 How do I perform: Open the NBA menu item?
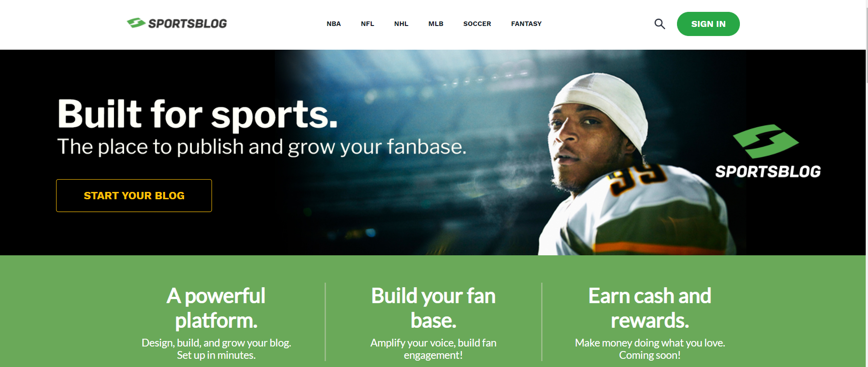[x=334, y=24]
